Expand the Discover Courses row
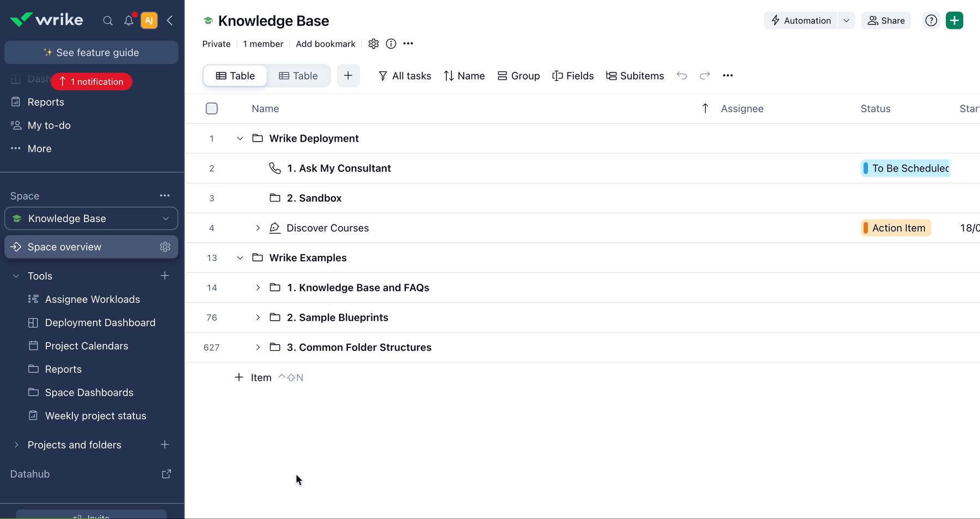The height and width of the screenshot is (519, 980). (258, 228)
